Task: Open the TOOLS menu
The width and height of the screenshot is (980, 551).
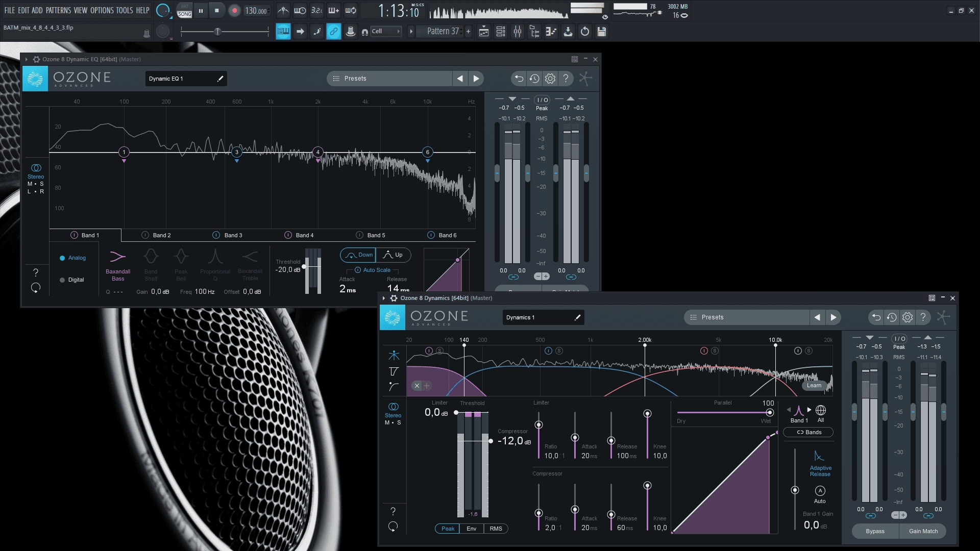Action: click(125, 10)
